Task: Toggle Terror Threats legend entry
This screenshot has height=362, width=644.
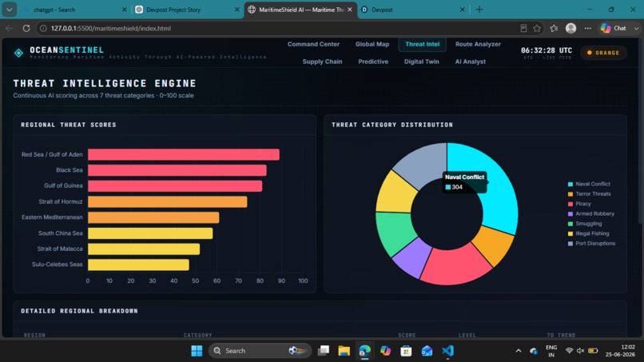Action: 589,194
